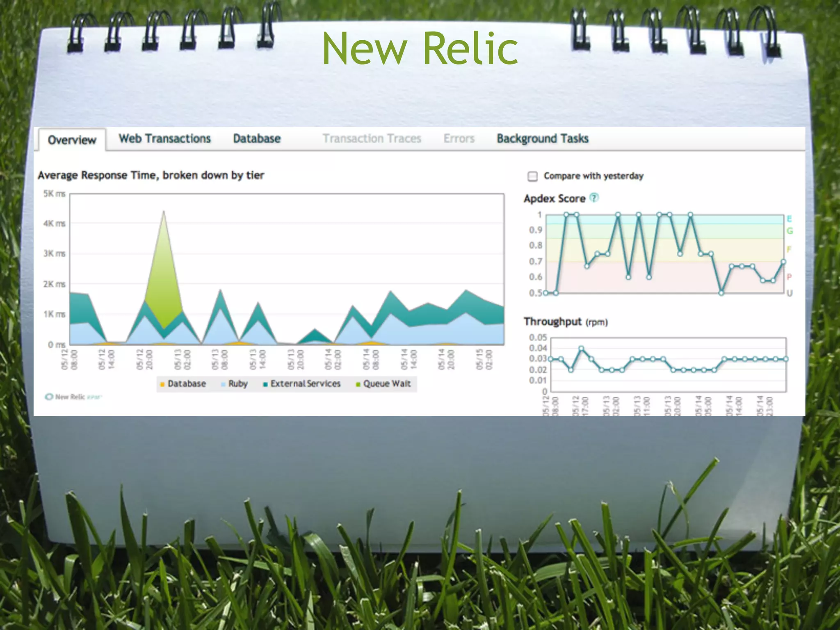Switch to the Database tab

(257, 139)
